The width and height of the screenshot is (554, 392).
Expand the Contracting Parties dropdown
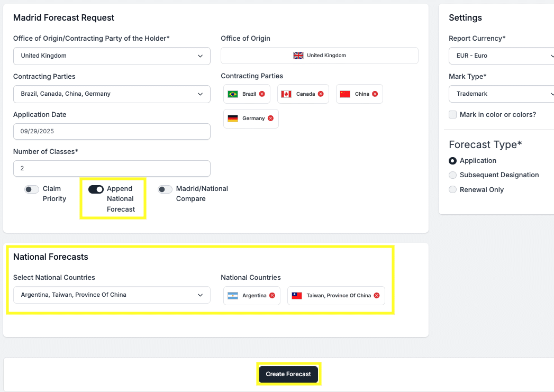(x=112, y=94)
